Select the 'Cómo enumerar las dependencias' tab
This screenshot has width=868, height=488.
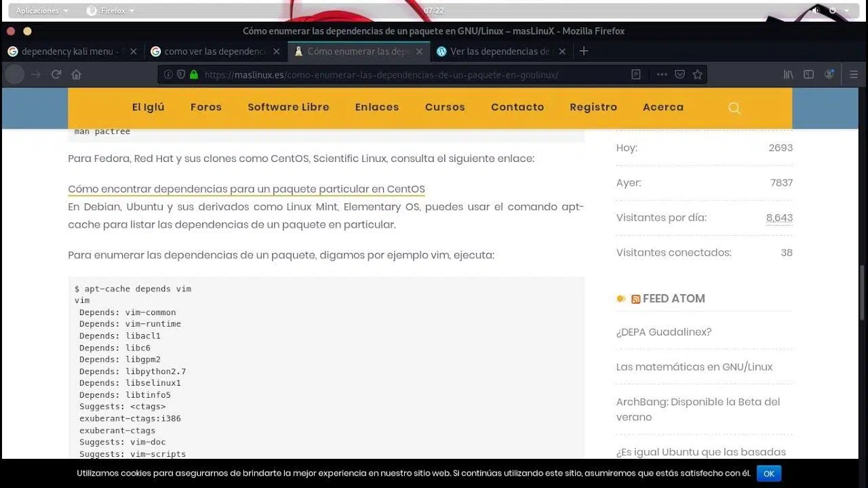click(x=359, y=52)
